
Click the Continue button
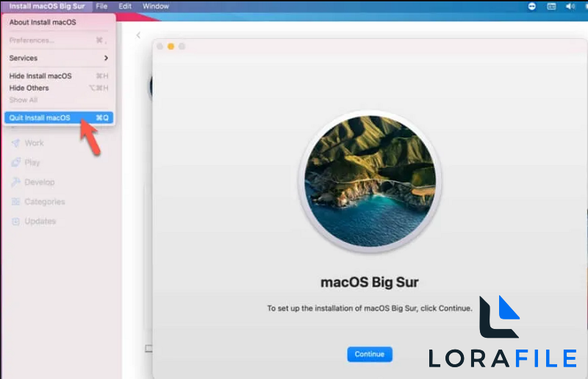[370, 354]
